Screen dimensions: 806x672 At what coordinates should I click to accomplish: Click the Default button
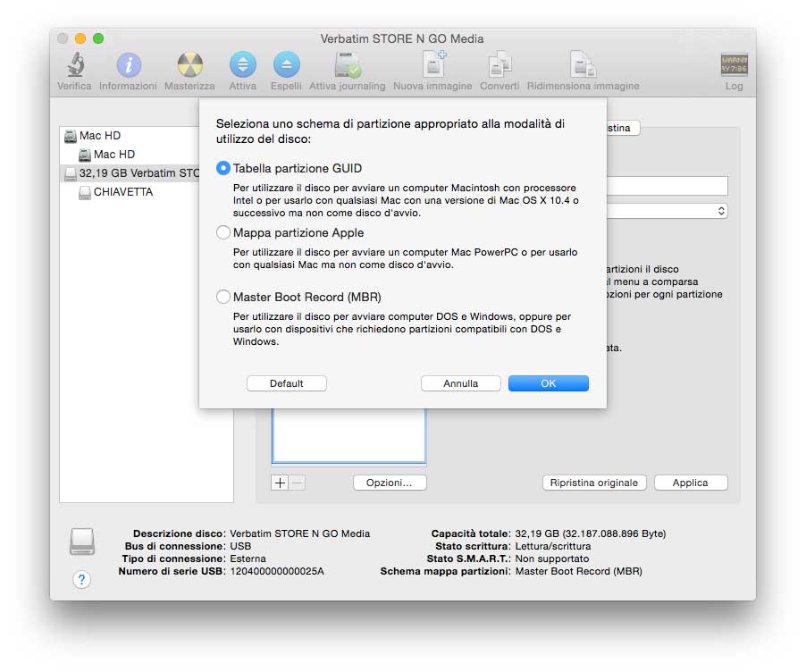(x=286, y=383)
